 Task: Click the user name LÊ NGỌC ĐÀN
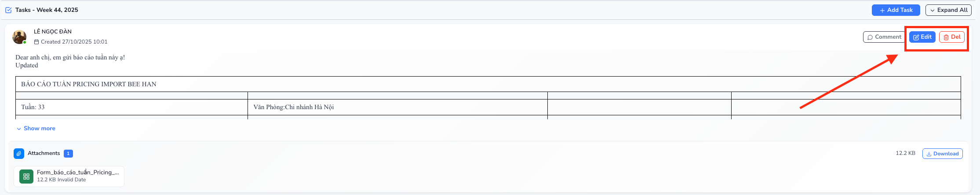click(x=53, y=32)
